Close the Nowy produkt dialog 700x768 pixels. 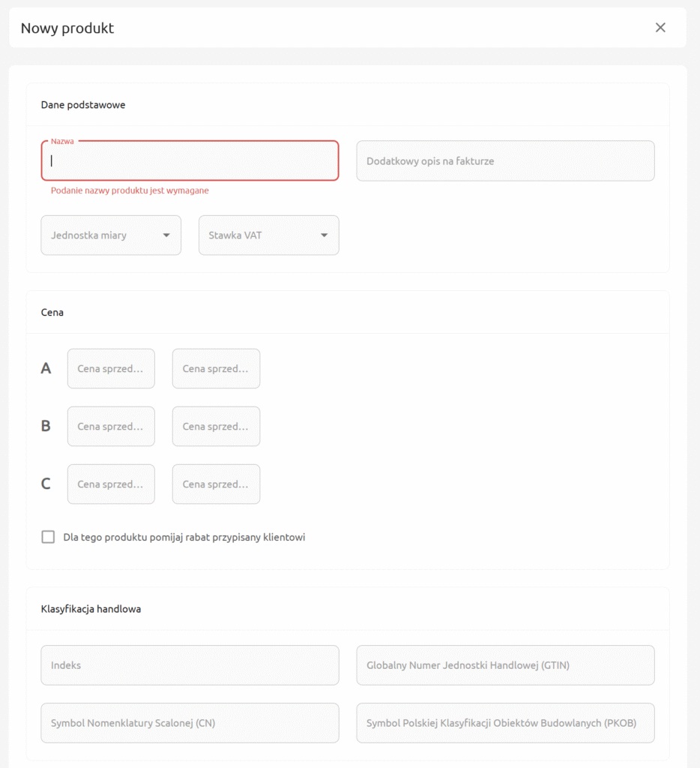[x=660, y=28]
